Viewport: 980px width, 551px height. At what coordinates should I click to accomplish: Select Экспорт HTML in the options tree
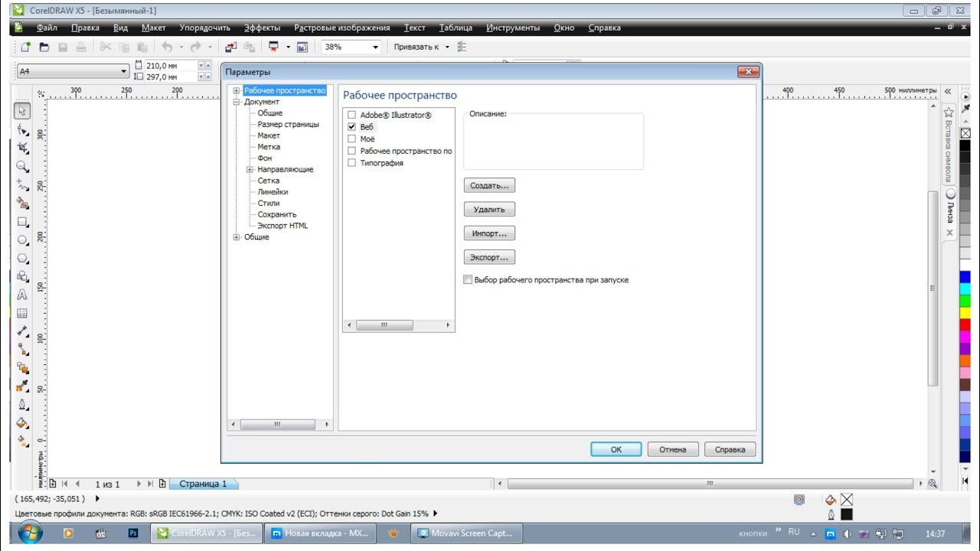click(x=283, y=226)
